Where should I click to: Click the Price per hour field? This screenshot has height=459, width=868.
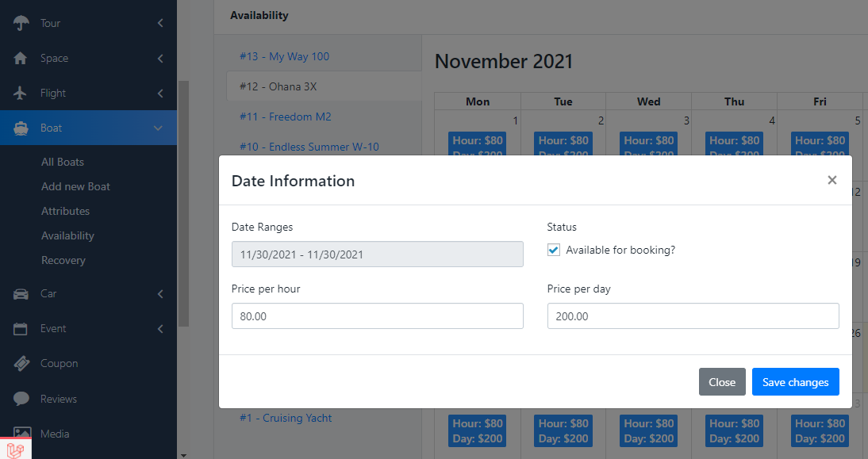coord(377,316)
